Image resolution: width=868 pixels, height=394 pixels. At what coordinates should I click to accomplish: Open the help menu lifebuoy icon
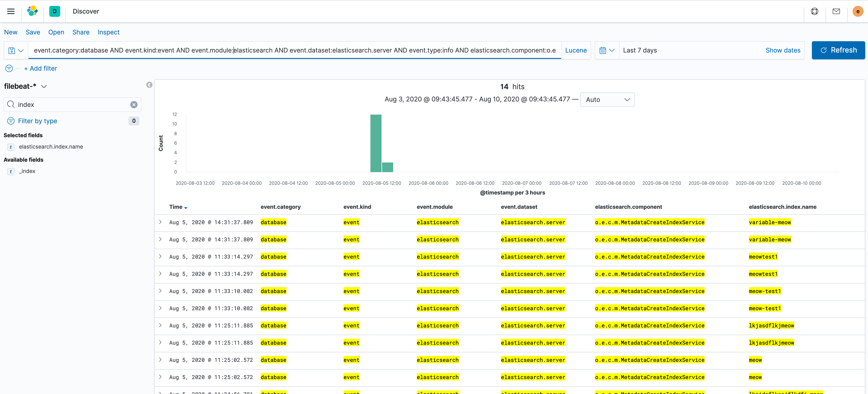[x=814, y=11]
